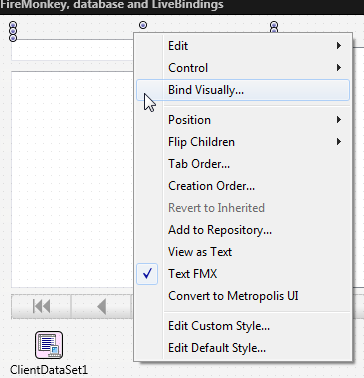The height and width of the screenshot is (378, 364).
Task: Open Edit Default Style... entry
Action: pos(243,348)
